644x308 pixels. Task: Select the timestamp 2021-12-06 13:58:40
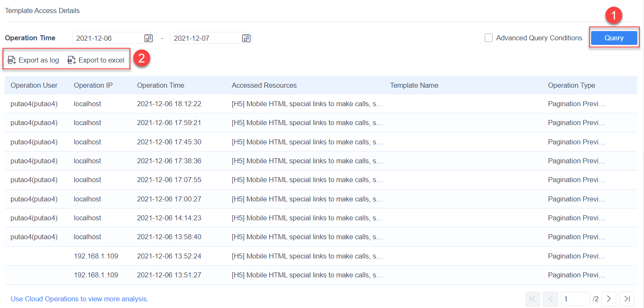169,237
